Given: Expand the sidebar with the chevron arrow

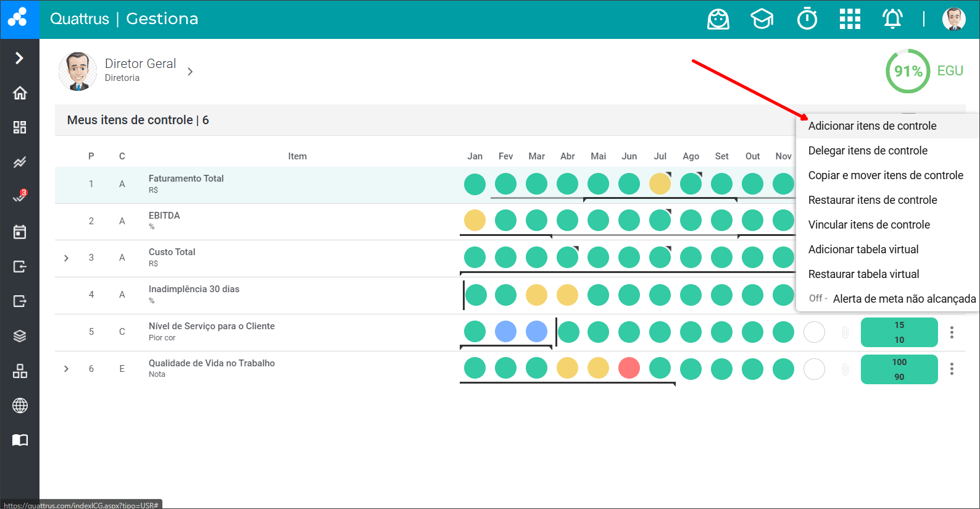Looking at the screenshot, I should pos(20,58).
